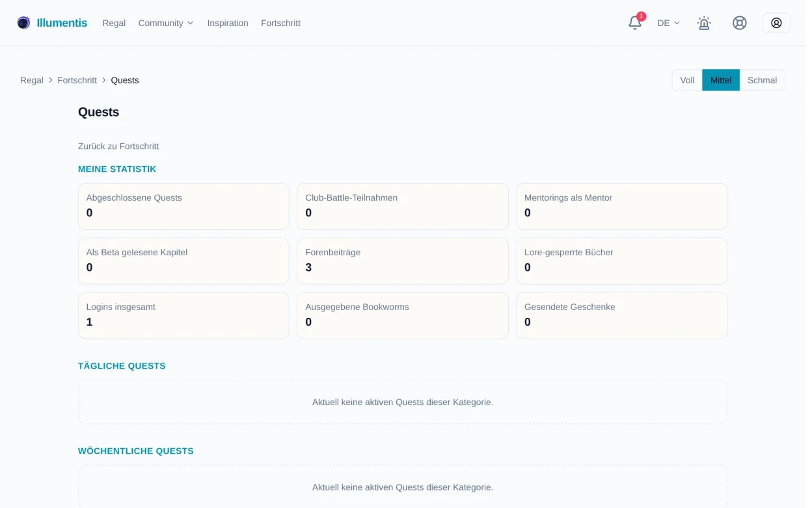Screen dimensions: 812x508
Task: Expand the Community menu
Action: click(x=166, y=23)
